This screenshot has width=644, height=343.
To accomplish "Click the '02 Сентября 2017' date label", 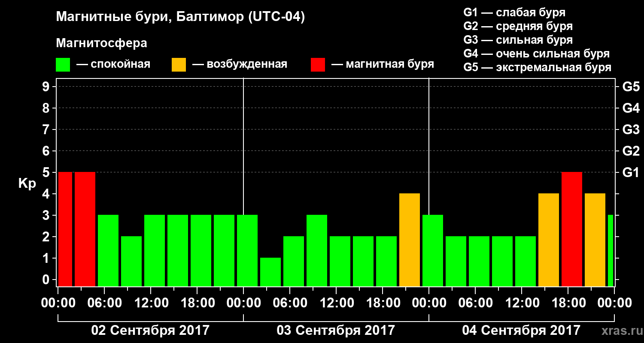I will (x=150, y=331).
